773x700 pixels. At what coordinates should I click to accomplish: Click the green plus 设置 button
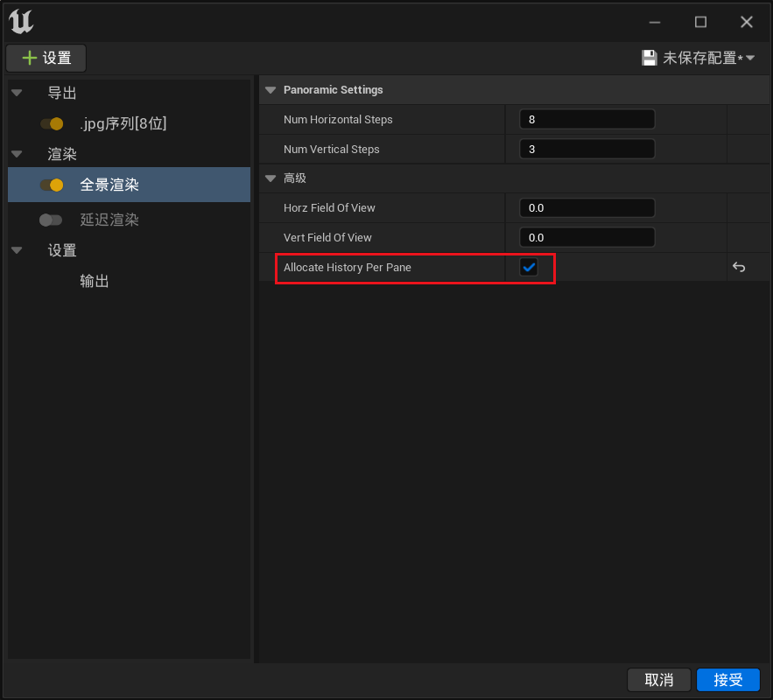pyautogui.click(x=46, y=59)
